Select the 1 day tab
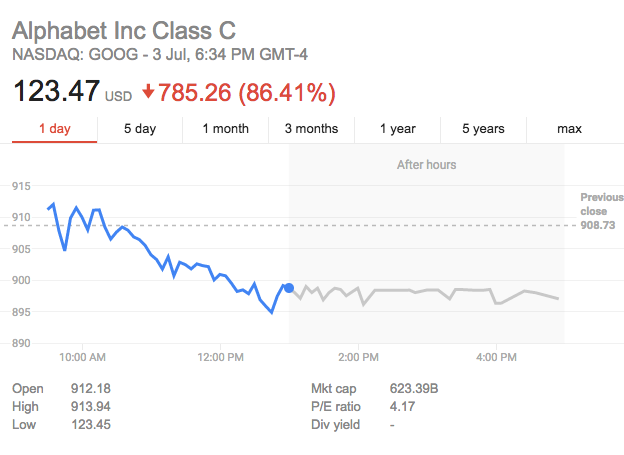Image resolution: width=624 pixels, height=455 pixels. pyautogui.click(x=55, y=129)
